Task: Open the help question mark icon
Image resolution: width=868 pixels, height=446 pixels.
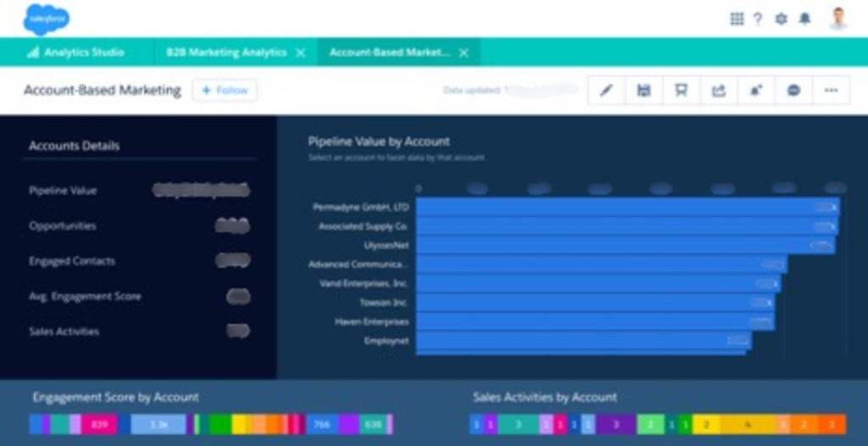Action: point(758,19)
